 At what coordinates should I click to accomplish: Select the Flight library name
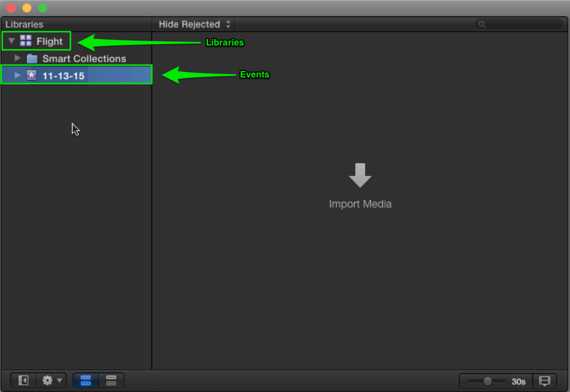tap(49, 41)
